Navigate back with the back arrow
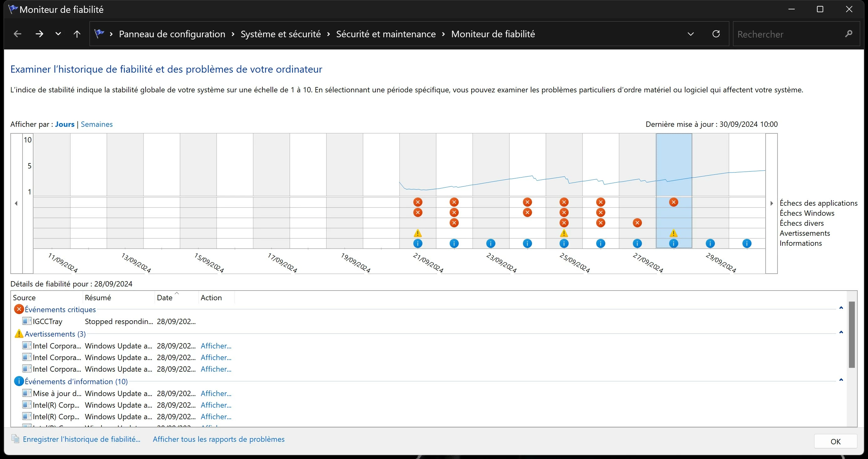The image size is (868, 459). tap(18, 34)
